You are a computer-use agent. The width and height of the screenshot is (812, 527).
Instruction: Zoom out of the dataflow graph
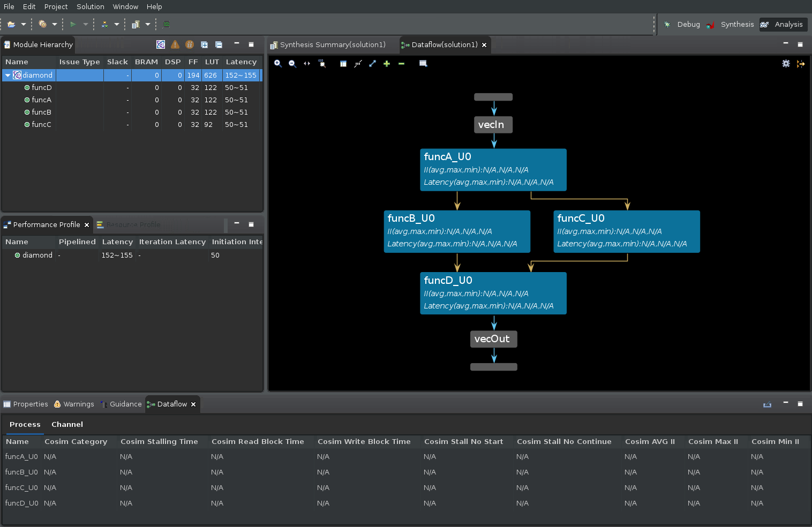pos(292,63)
